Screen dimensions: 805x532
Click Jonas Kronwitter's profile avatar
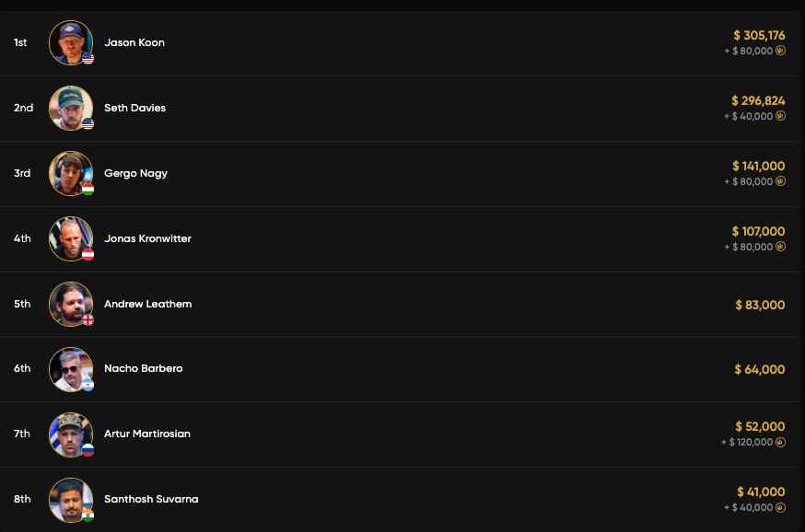tap(71, 238)
